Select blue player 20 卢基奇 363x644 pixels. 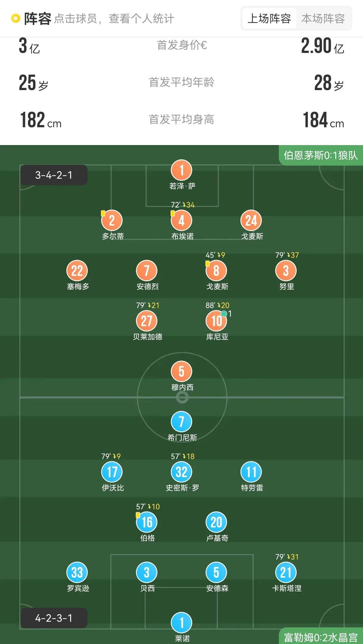click(216, 522)
